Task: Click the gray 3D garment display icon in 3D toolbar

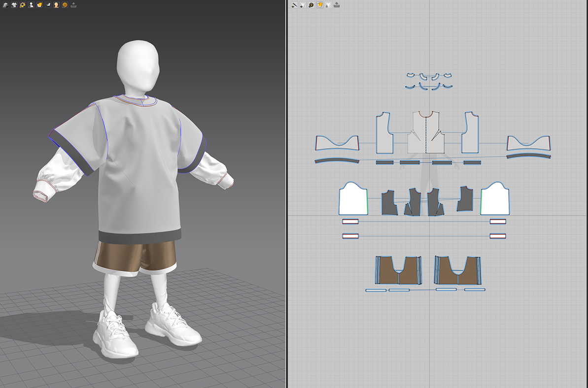Action: (x=5, y=5)
